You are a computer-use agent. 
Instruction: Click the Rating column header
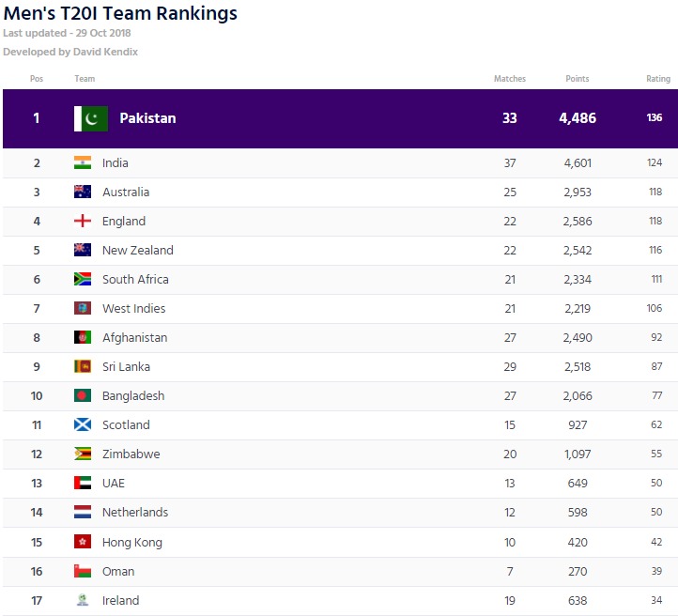[x=658, y=79]
